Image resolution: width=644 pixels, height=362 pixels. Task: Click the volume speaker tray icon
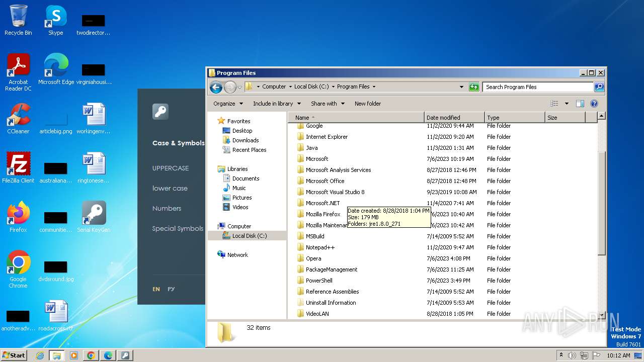pos(572,355)
